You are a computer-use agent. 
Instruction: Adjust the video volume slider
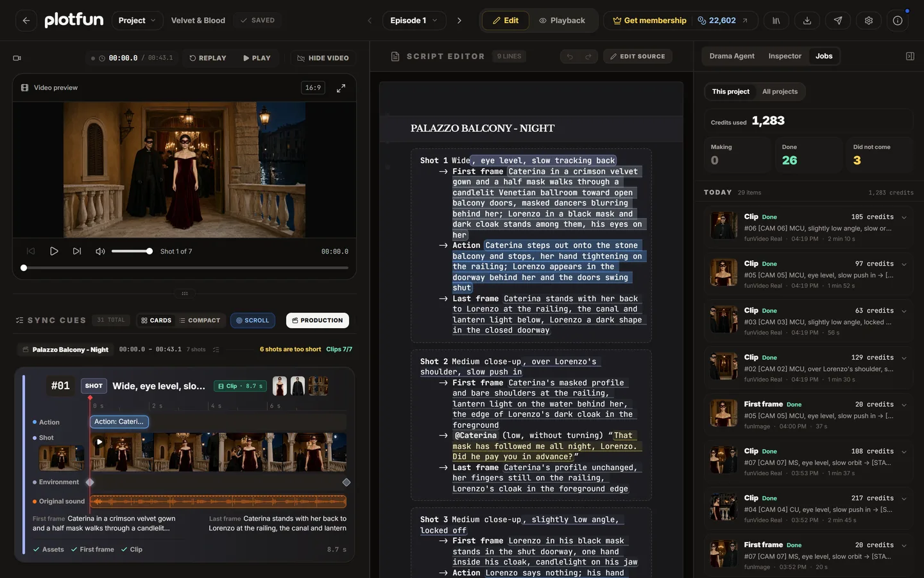pos(132,251)
